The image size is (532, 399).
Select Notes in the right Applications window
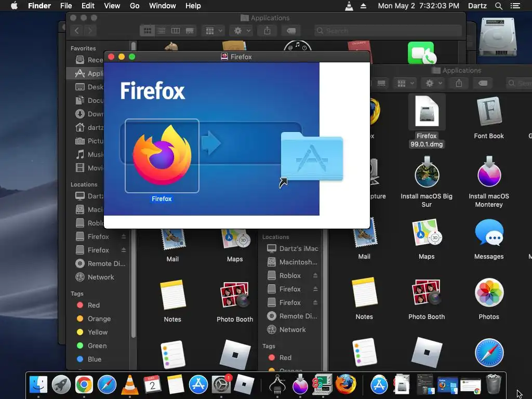coord(364,292)
